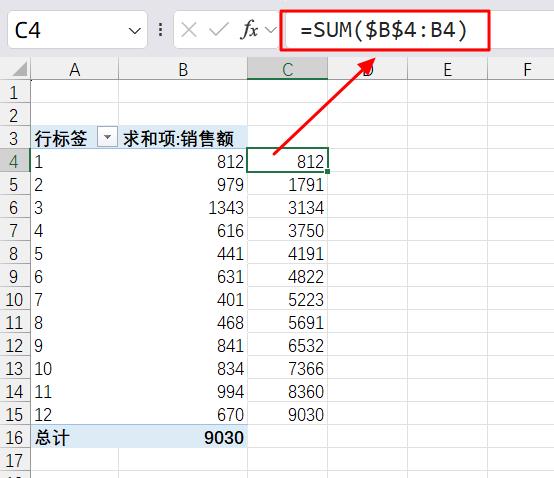Click cell with running total 1791

(288, 184)
